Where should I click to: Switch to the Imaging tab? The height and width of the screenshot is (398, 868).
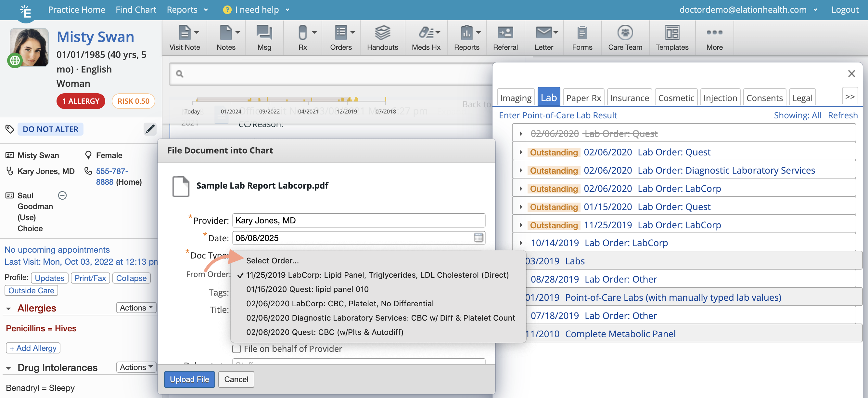click(516, 98)
